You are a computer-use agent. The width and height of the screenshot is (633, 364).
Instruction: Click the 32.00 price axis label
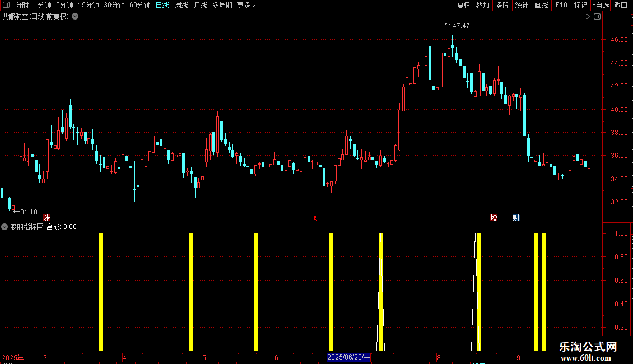[619, 202]
